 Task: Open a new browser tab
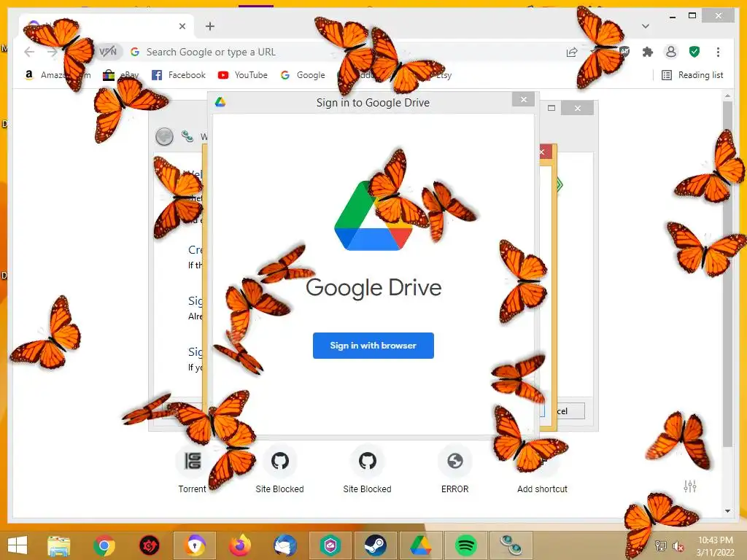click(x=210, y=26)
